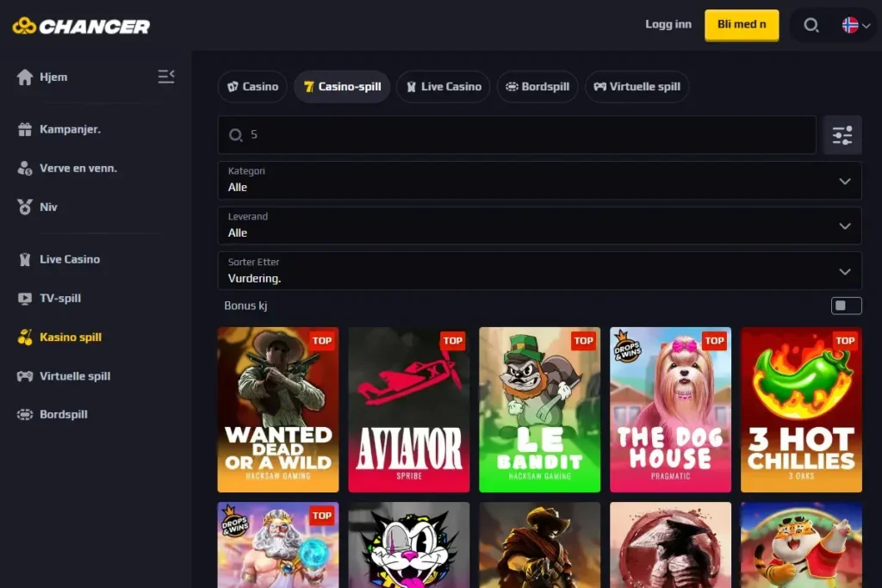The width and height of the screenshot is (882, 588).
Task: Click the Kampanjer gift icon
Action: tap(25, 129)
